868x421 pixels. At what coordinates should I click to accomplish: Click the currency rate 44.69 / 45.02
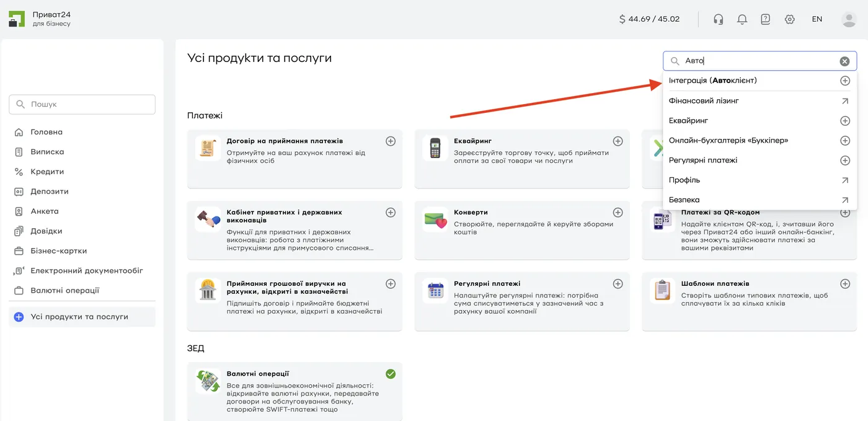(649, 19)
